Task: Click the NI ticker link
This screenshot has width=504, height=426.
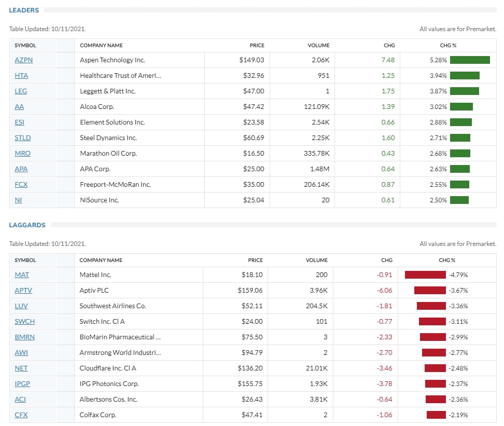Action: tap(18, 200)
